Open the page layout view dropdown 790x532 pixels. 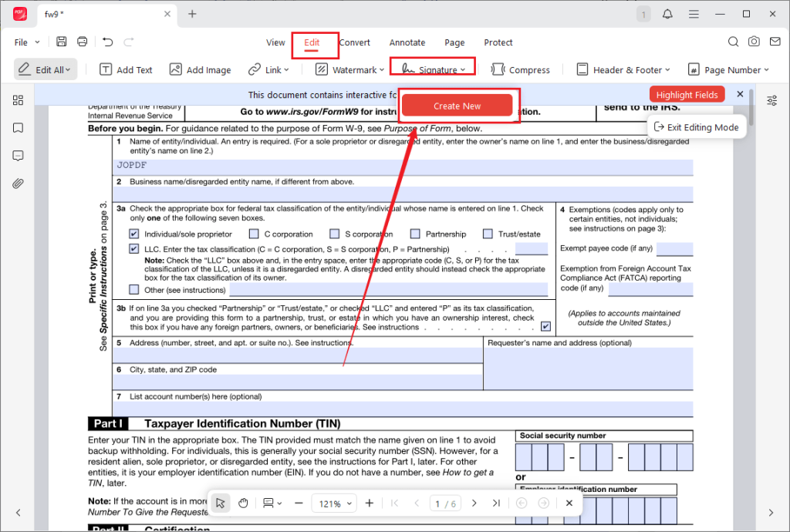(x=272, y=503)
